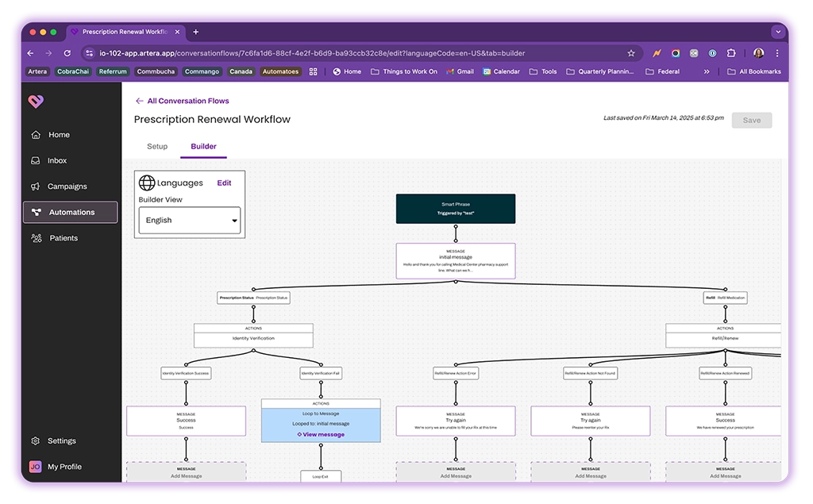Viewport: 813px width, 504px height.
Task: Click the Chrome profile avatar
Action: [x=758, y=53]
